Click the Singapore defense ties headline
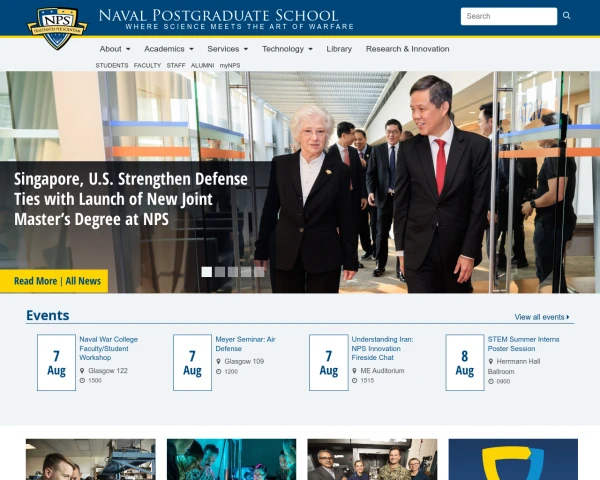Image resolution: width=600 pixels, height=480 pixels. 131,199
